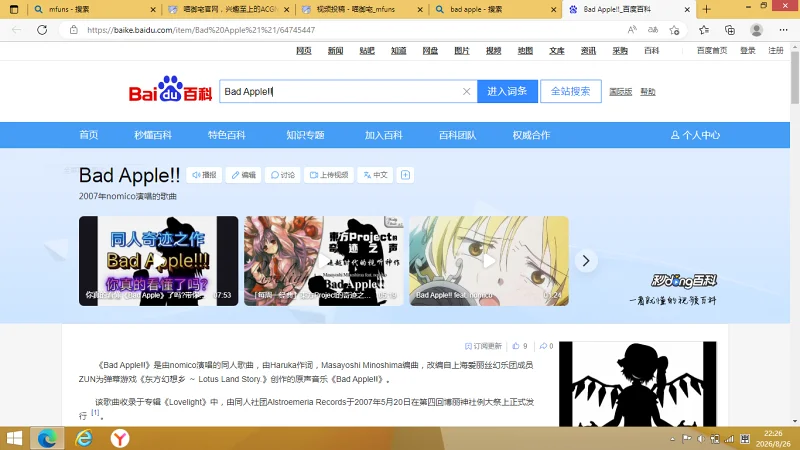Like the entry with thumbs-up icon

pyautogui.click(x=516, y=346)
